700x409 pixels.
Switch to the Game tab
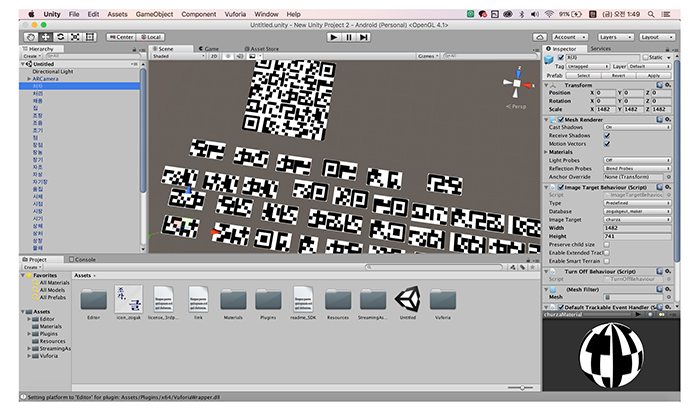click(x=209, y=49)
